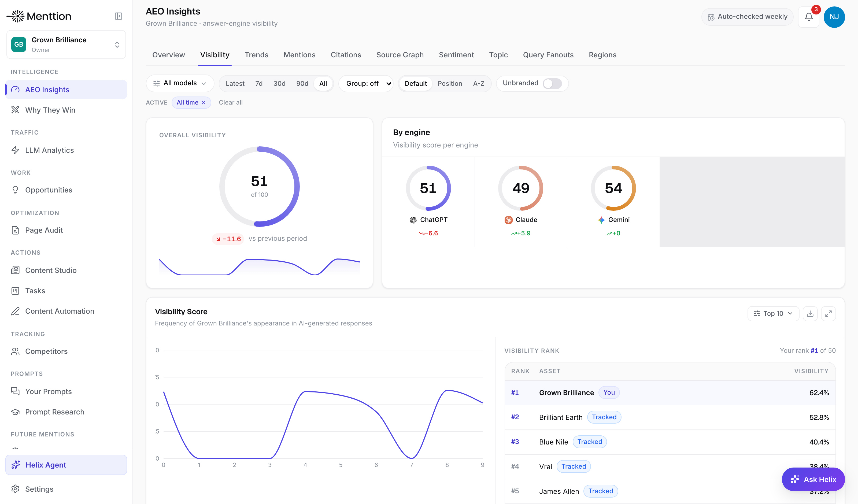Select the 90d time range
Viewport: 858px width, 504px height.
[302, 83]
